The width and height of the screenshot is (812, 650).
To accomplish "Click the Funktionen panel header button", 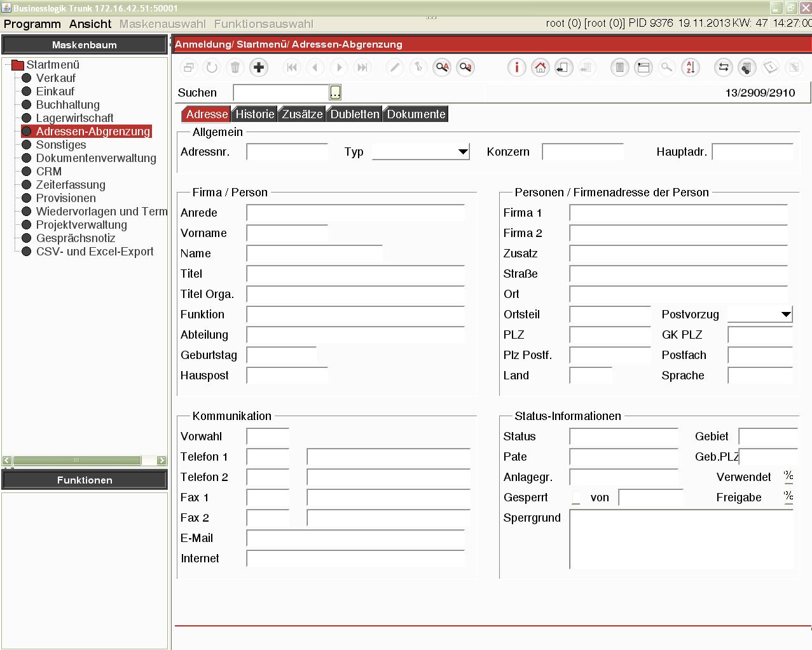I will coord(85,480).
